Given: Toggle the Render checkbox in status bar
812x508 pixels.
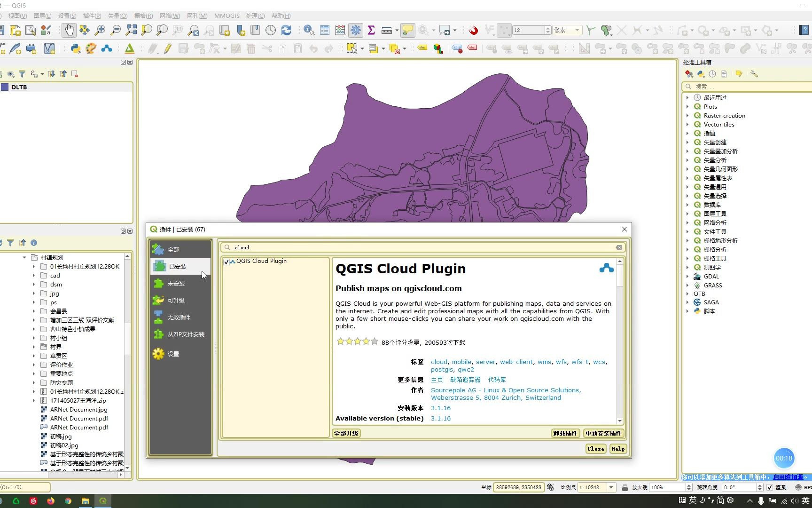Looking at the screenshot, I should point(770,487).
